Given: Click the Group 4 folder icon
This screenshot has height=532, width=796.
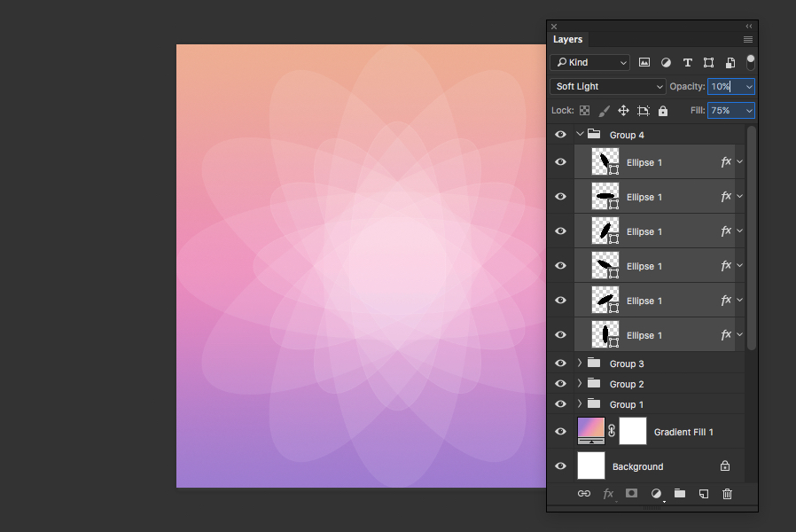Looking at the screenshot, I should coord(594,134).
